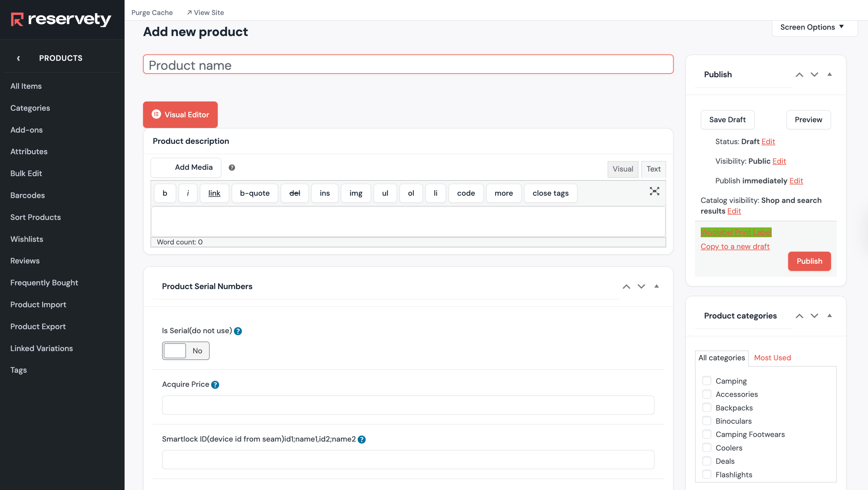
Task: Edit Catalog visibility setting
Action: [734, 211]
